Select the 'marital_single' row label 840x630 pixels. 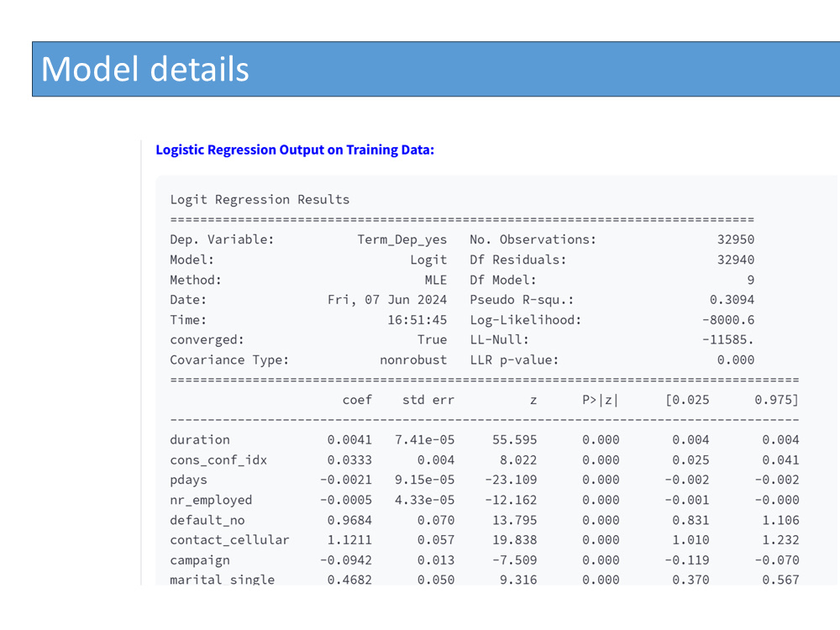click(223, 579)
